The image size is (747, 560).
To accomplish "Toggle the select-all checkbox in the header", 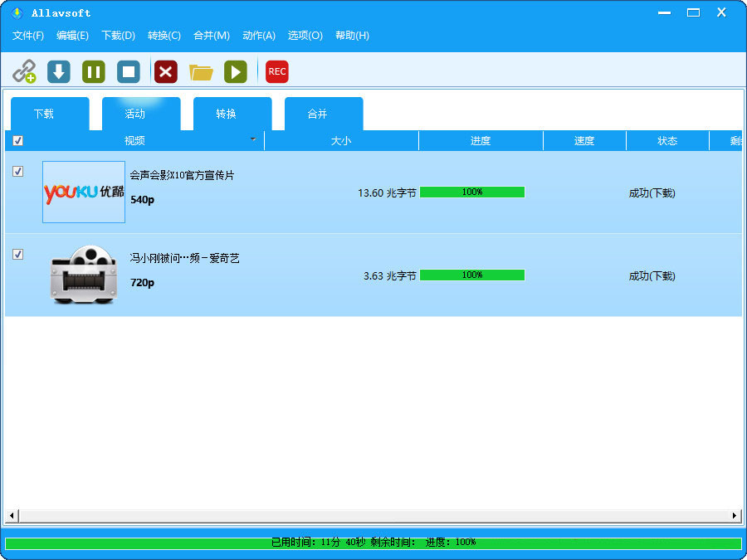I will click(17, 140).
